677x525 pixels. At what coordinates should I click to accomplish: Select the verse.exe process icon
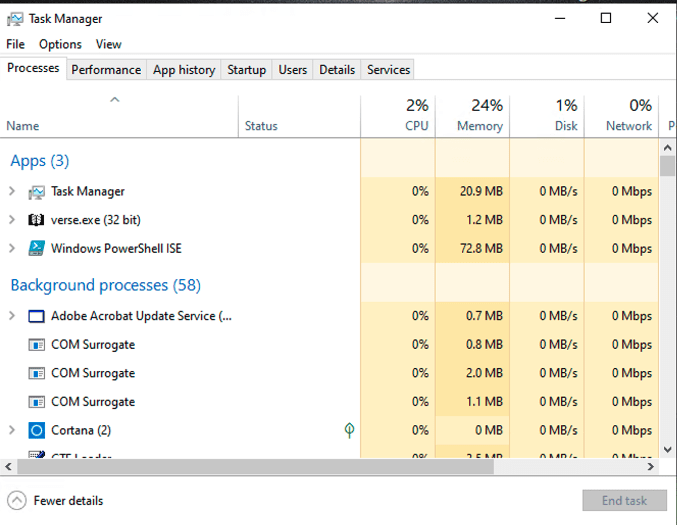37,220
